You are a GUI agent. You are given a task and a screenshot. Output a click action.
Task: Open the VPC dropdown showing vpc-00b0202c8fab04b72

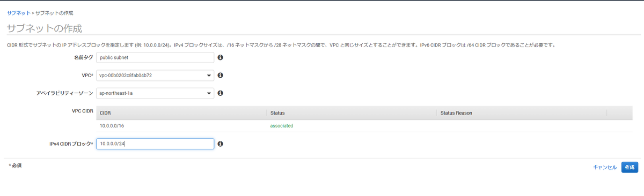(155, 76)
